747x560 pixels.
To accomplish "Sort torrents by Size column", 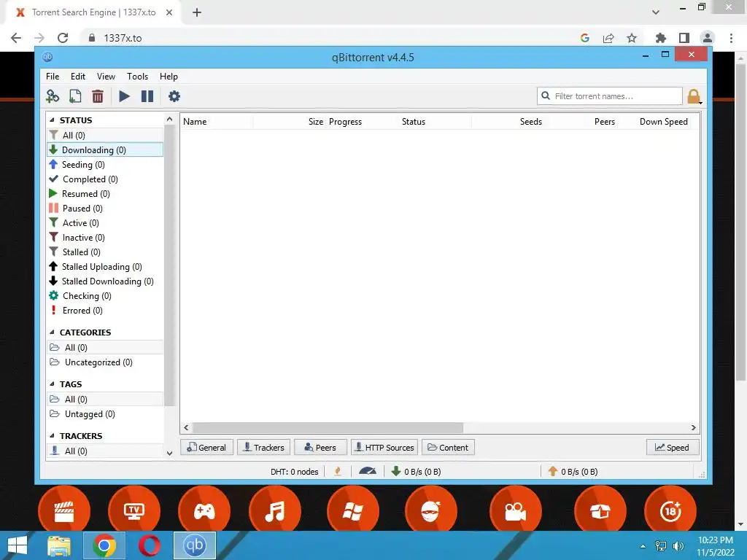I will pos(289,122).
